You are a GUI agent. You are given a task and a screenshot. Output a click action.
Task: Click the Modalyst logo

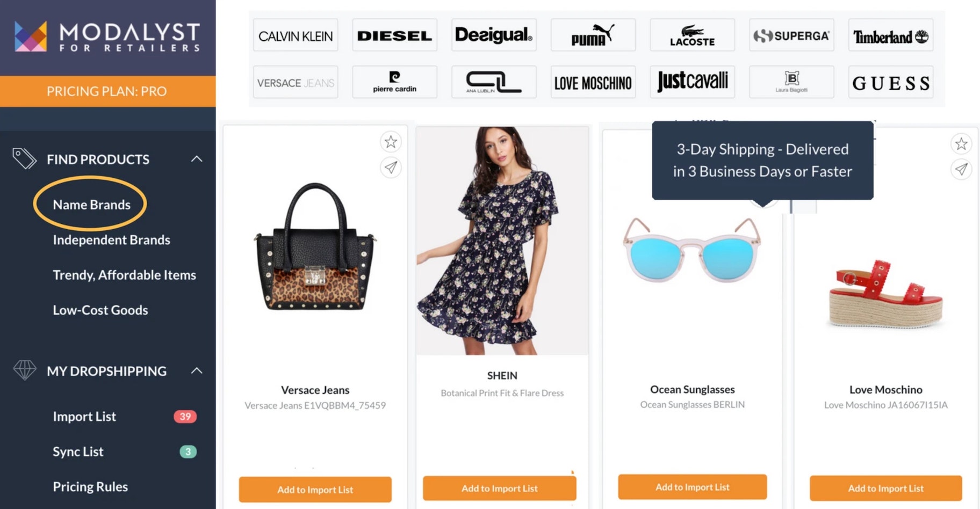click(107, 37)
